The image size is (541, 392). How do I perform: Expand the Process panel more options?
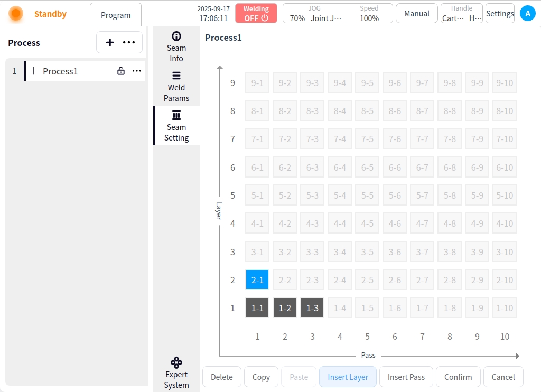[129, 42]
